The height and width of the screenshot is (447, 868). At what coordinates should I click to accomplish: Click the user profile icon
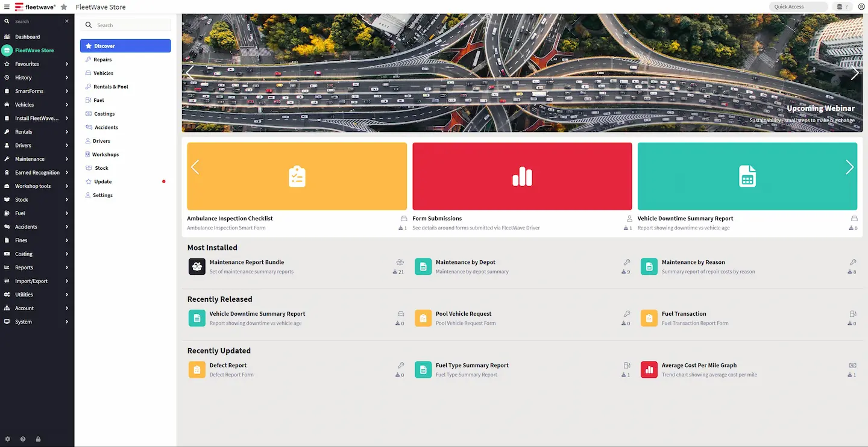coord(861,7)
